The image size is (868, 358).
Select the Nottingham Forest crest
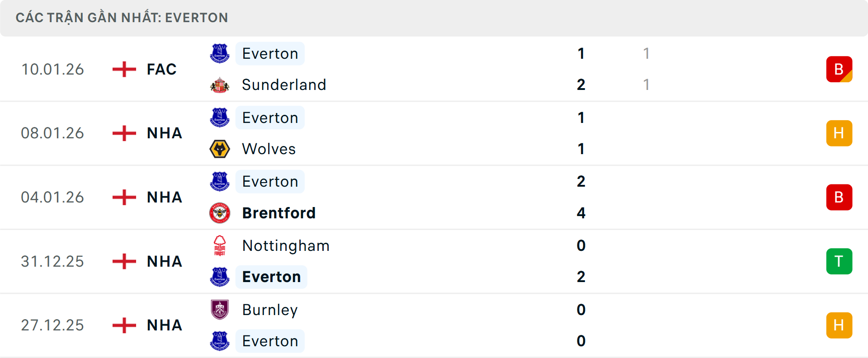(220, 246)
